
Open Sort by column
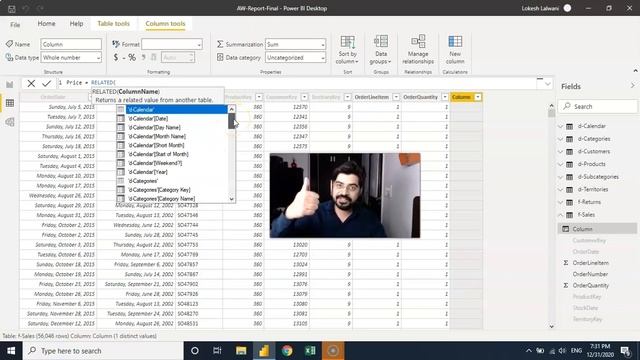pos(347,50)
